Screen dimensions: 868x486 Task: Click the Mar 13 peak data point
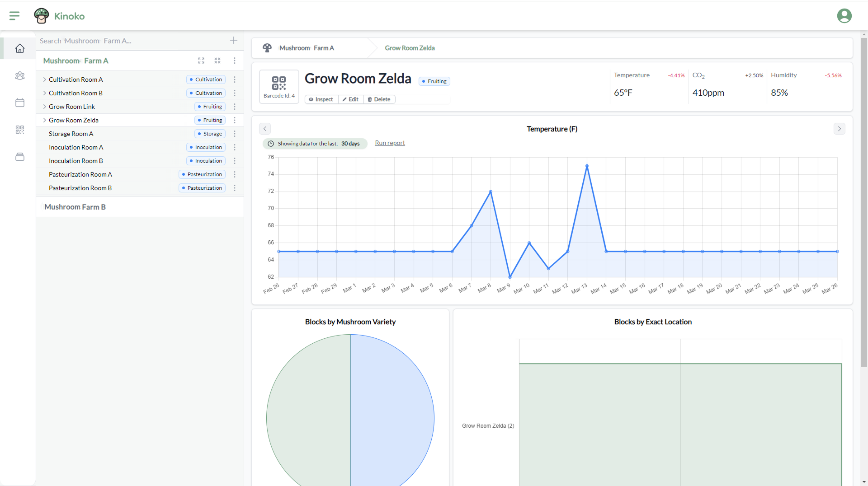click(587, 166)
